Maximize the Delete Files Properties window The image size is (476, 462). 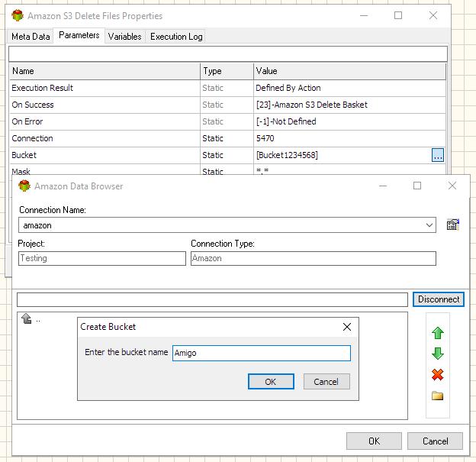coord(398,15)
